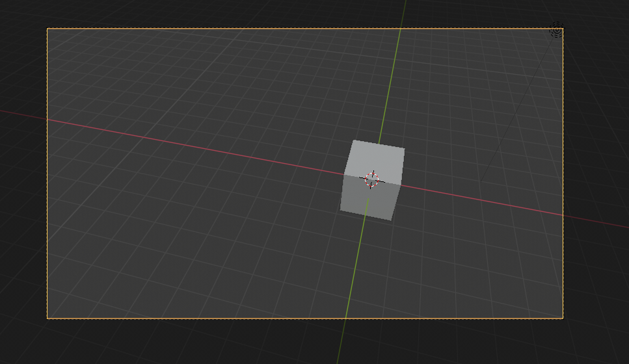This screenshot has width=629, height=364.
Task: Select the camera via its orange frame border
Action: tap(305, 29)
